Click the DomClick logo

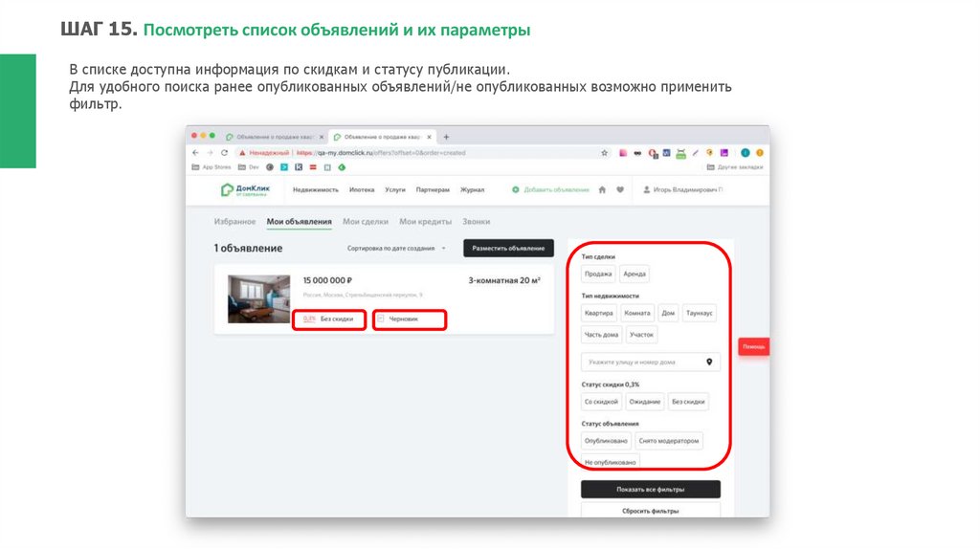coord(245,190)
